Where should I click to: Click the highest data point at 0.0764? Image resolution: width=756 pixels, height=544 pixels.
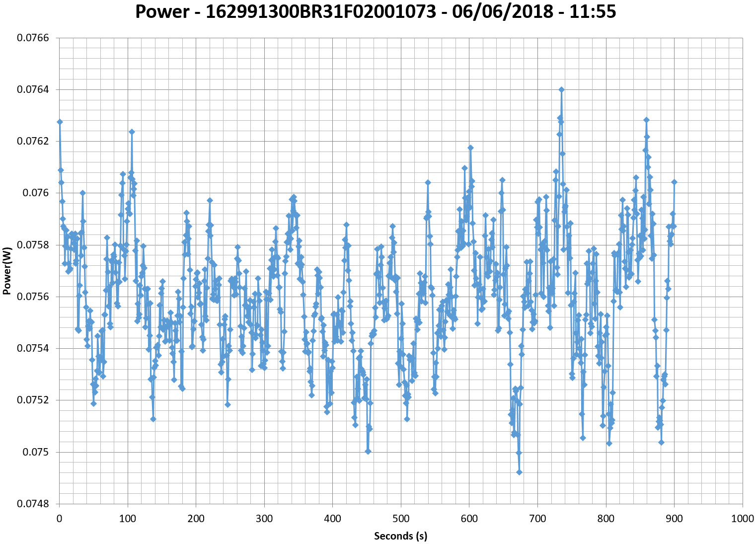[x=561, y=89]
